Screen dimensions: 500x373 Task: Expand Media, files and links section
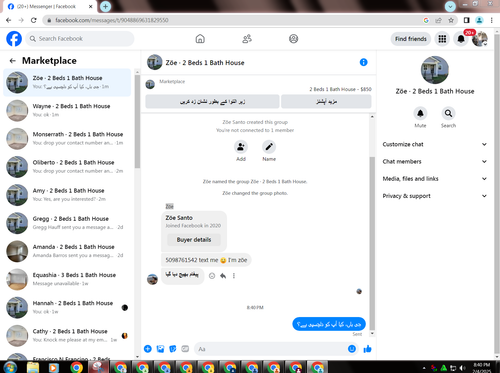click(435, 179)
